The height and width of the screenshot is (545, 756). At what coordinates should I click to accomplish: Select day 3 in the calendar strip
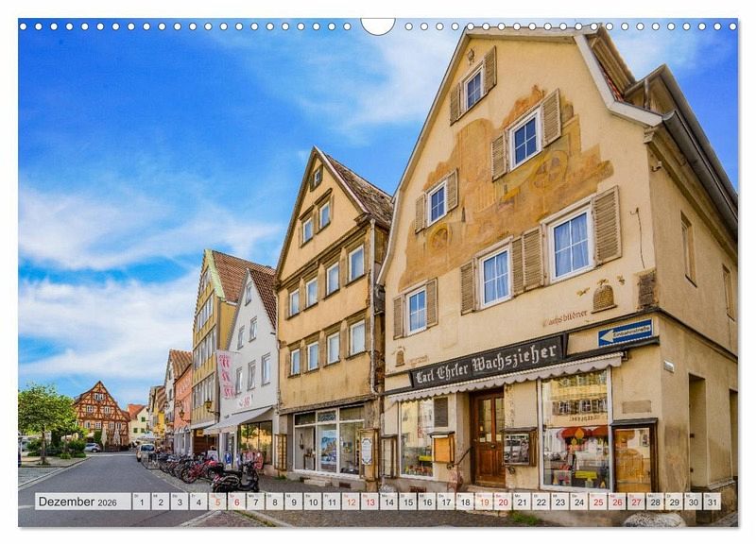[x=180, y=502]
